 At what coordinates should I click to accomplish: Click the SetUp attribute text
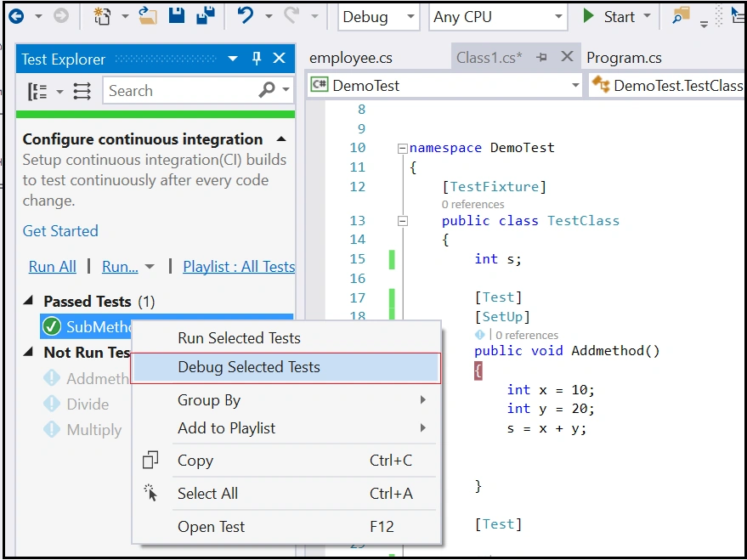point(502,317)
